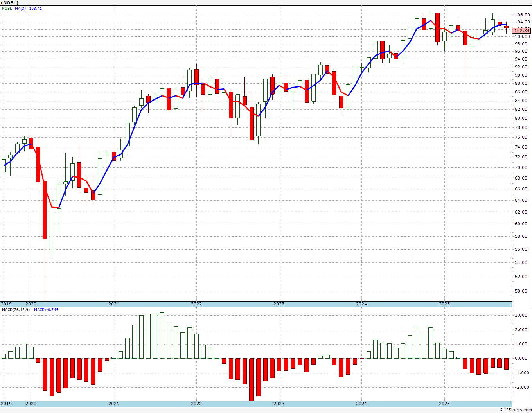Select the -2.000 MACD axis label
Screen dimensions: 532x413
click(523, 387)
